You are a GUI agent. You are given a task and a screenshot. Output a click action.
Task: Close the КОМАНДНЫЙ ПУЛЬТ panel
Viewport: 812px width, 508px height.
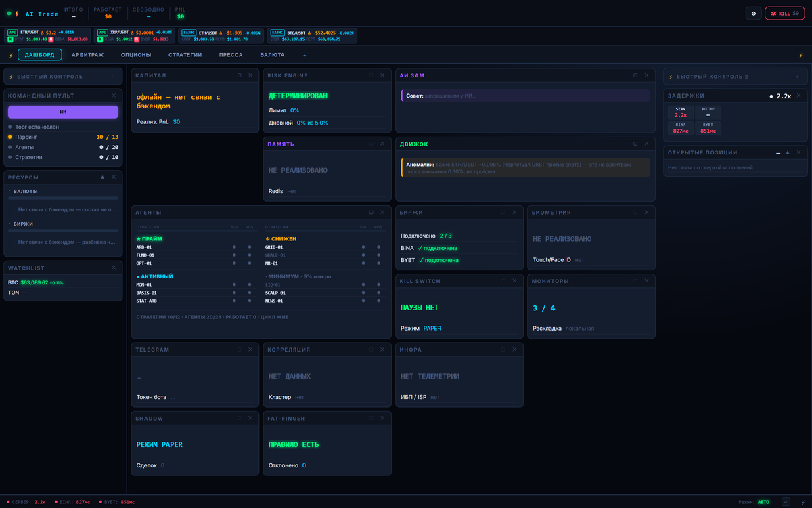114,96
